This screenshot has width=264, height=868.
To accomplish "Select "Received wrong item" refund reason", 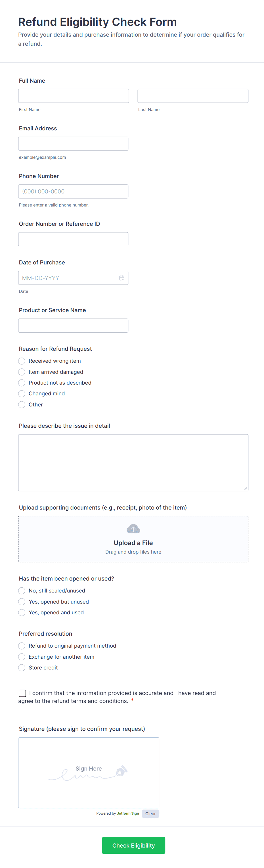I will 22,361.
